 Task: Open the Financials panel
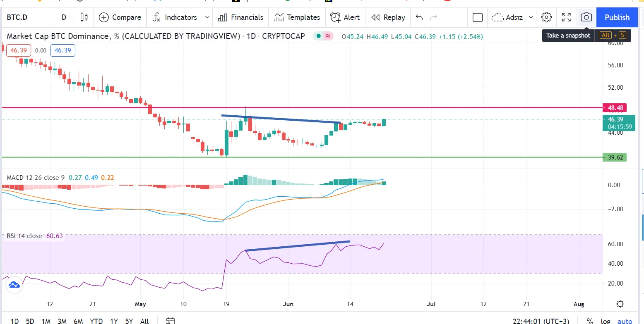pyautogui.click(x=241, y=17)
